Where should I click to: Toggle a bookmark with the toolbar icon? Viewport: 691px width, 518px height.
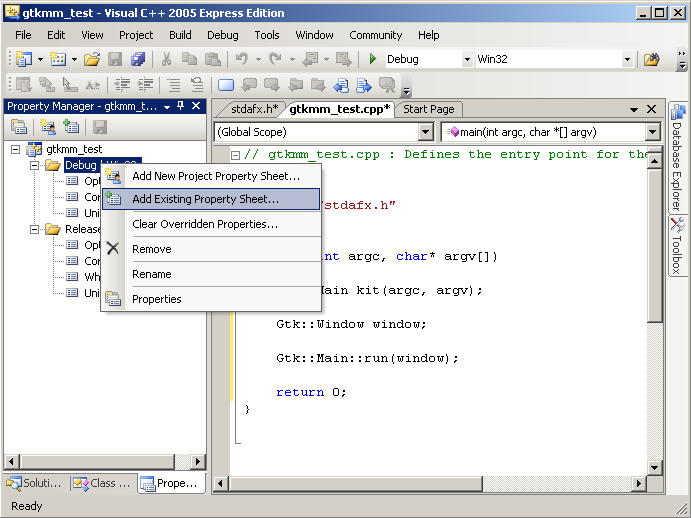(226, 85)
